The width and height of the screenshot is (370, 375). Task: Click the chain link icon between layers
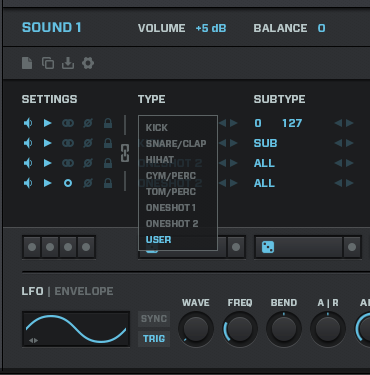click(x=125, y=153)
